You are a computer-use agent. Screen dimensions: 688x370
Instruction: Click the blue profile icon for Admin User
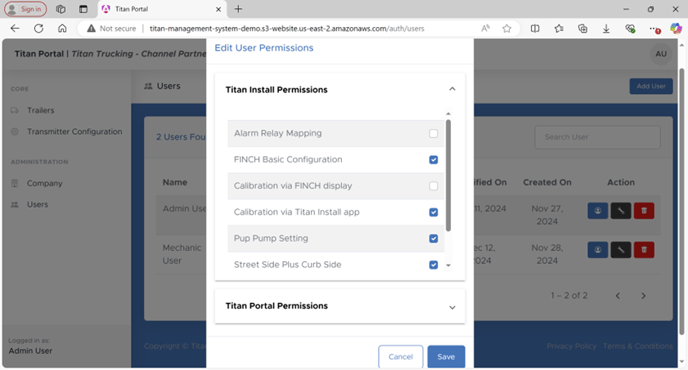598,211
